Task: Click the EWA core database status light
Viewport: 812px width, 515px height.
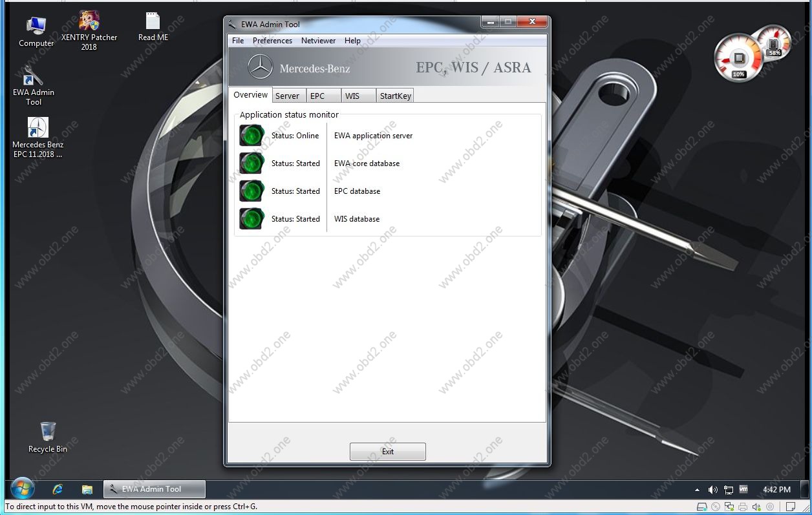Action: pos(251,163)
